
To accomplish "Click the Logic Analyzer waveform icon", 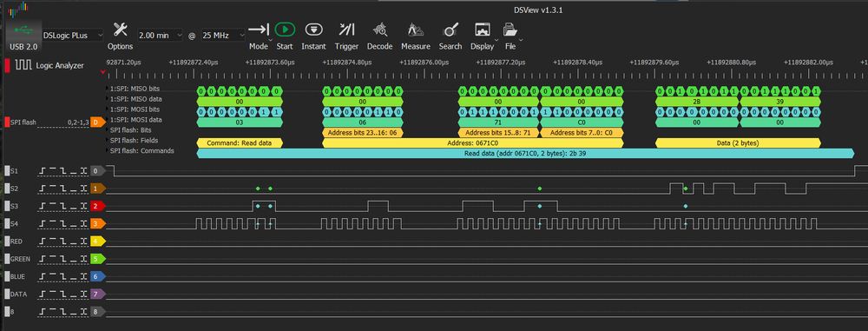I will point(23,65).
